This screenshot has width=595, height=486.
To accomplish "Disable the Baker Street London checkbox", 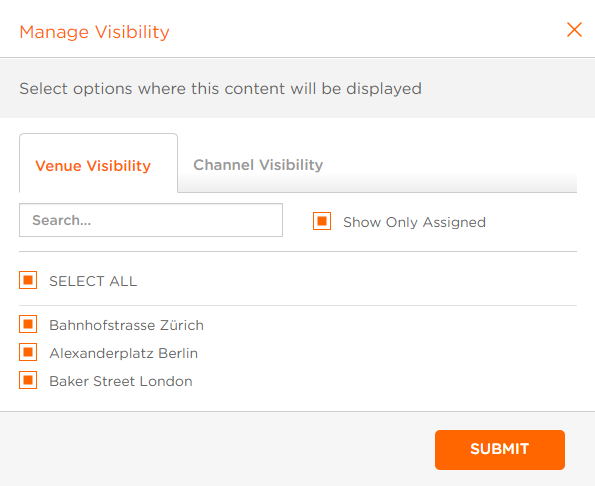I will pos(28,380).
